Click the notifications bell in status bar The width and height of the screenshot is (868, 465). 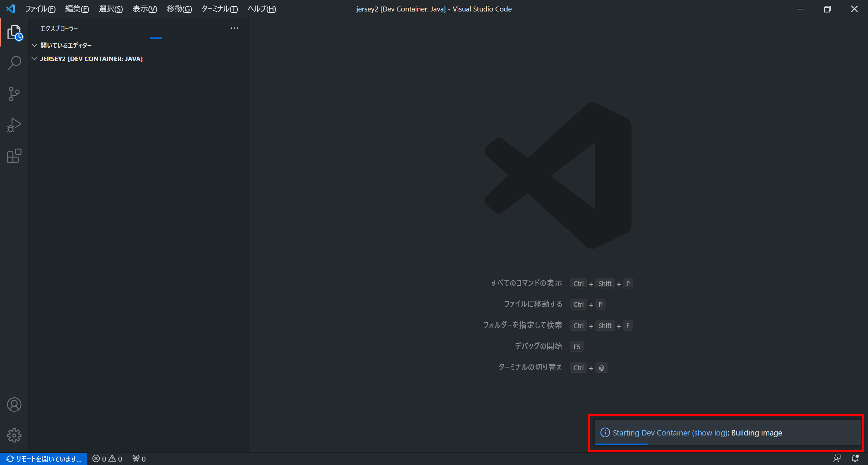(855, 459)
